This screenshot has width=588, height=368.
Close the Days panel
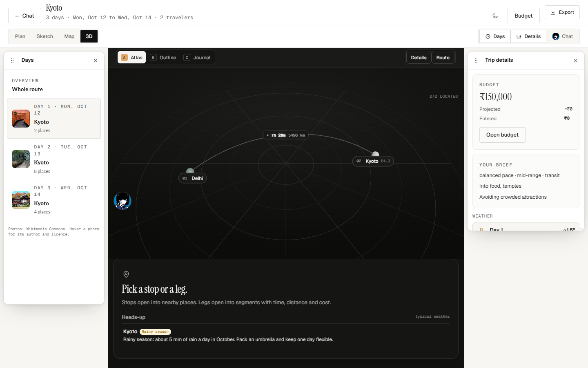click(x=96, y=61)
